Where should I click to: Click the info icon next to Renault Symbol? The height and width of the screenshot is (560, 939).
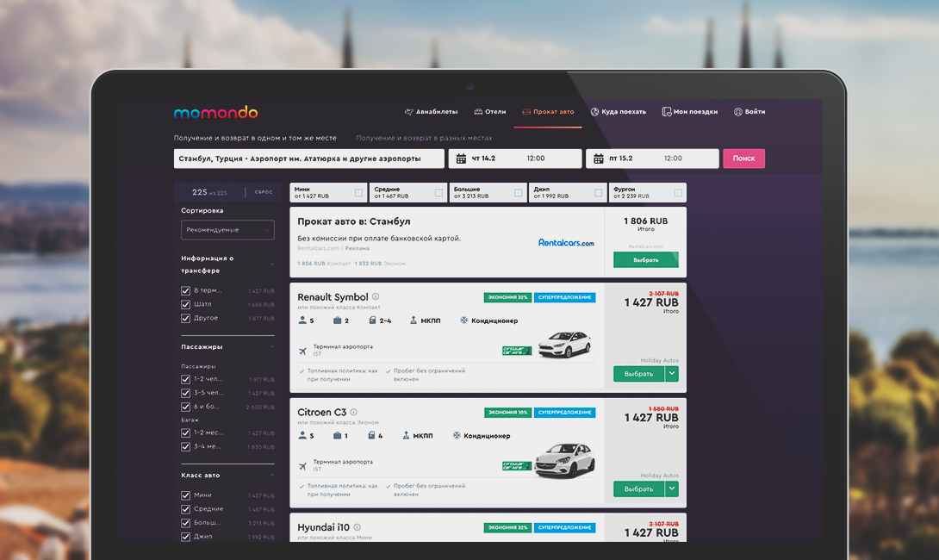click(x=376, y=296)
